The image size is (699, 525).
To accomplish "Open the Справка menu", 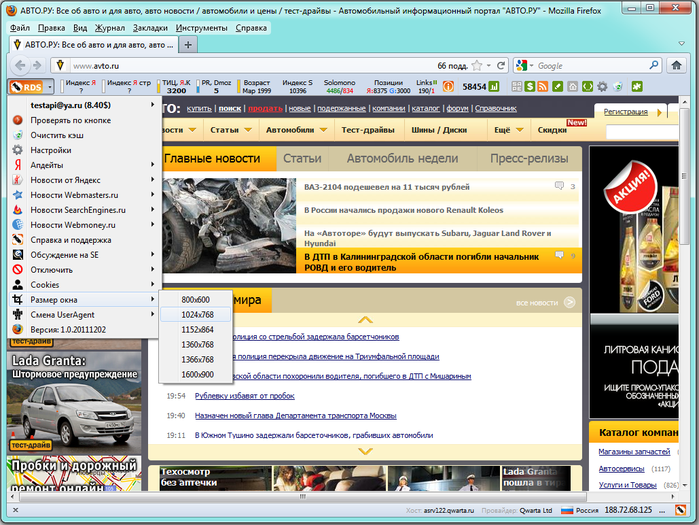I will pyautogui.click(x=251, y=28).
